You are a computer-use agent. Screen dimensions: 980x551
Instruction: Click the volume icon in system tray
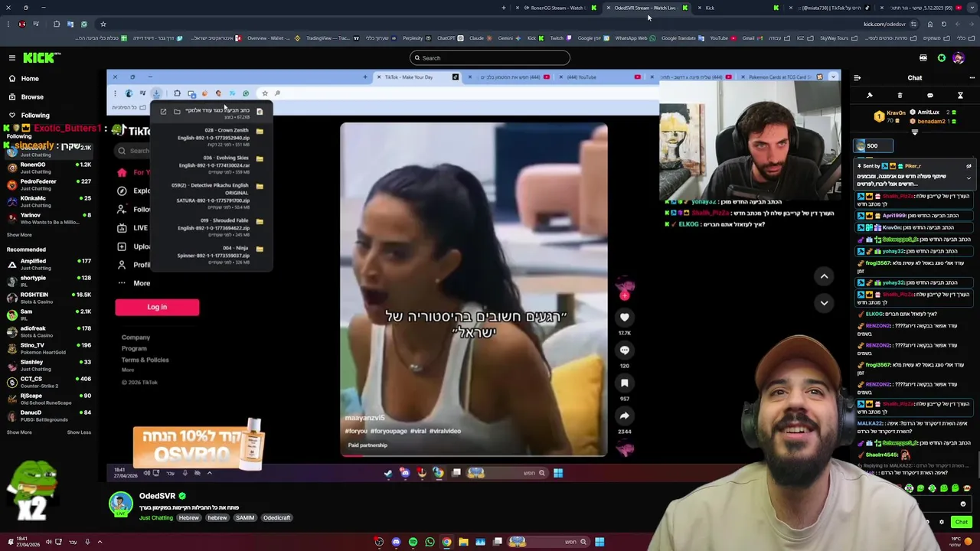(x=48, y=542)
